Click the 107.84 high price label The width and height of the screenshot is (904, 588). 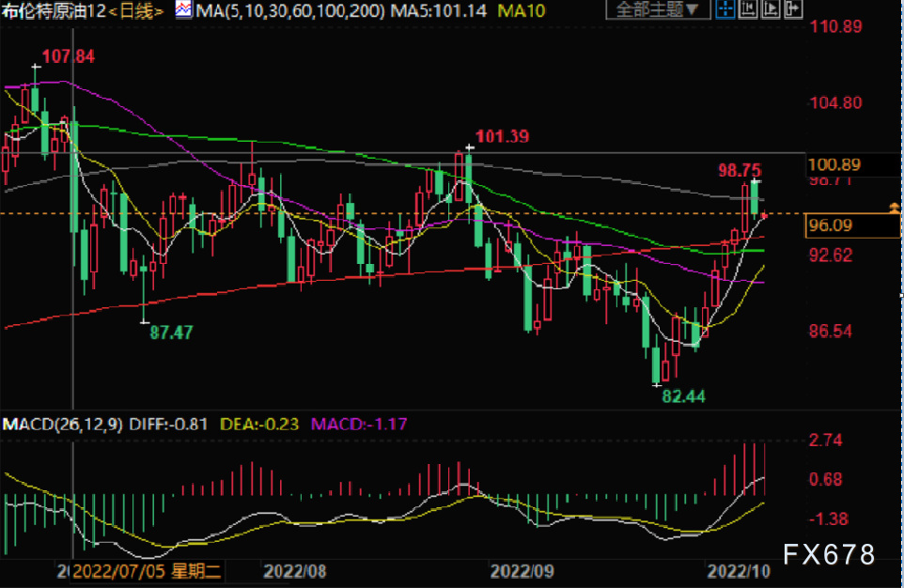tap(68, 56)
